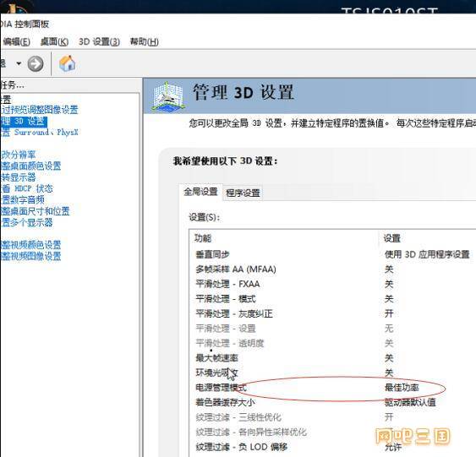This screenshot has width=476, height=457.
Task: Click the 管理 3D 设置 header icon
Action: [x=168, y=97]
